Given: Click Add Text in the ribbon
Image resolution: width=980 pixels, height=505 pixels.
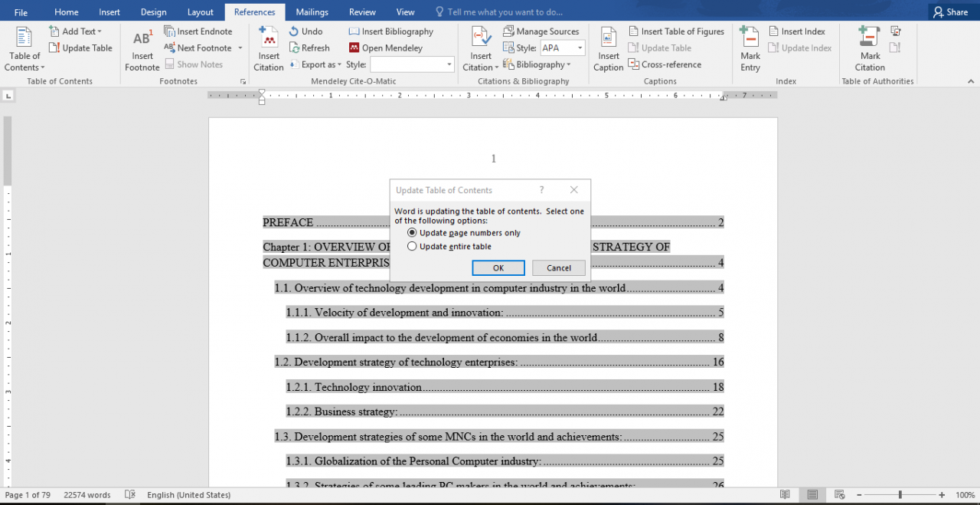Looking at the screenshot, I should tap(75, 31).
